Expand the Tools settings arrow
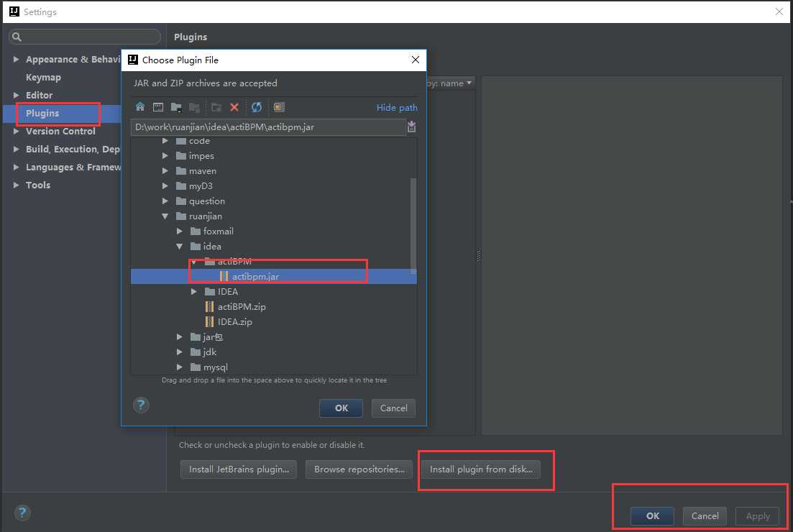This screenshot has height=532, width=793. (17, 185)
